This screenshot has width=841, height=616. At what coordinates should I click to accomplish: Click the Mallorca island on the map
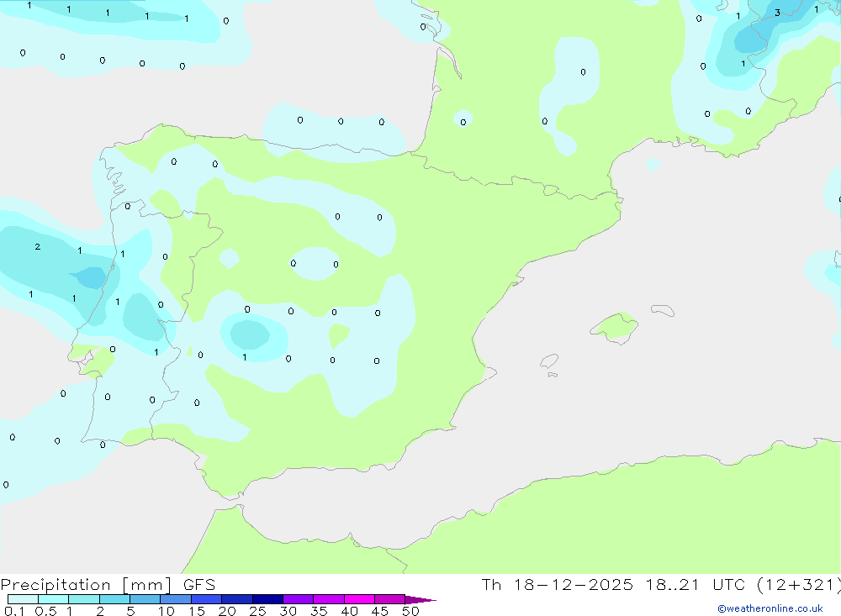[x=614, y=327]
